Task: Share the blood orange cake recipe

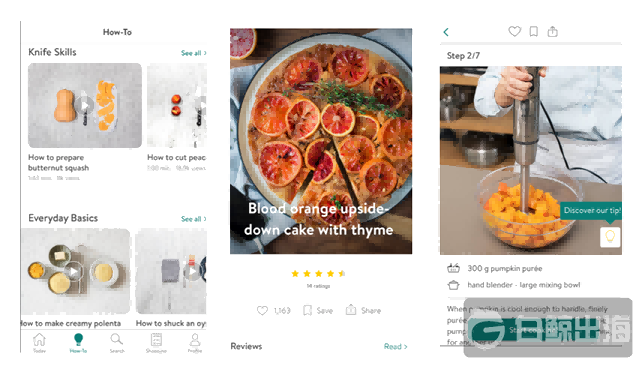Action: (x=363, y=310)
